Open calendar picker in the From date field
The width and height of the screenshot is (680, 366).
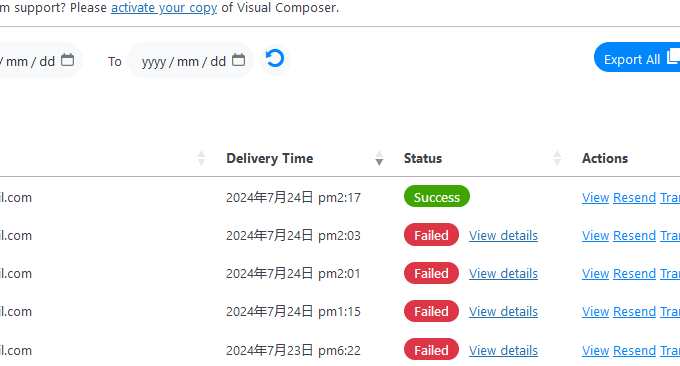click(x=68, y=60)
